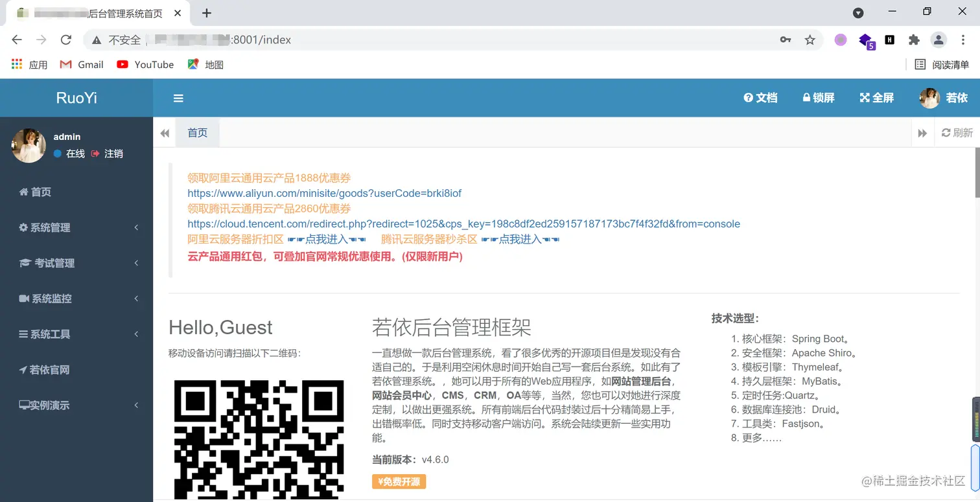Refresh the page tab with 刷新
980x502 pixels.
tap(957, 133)
